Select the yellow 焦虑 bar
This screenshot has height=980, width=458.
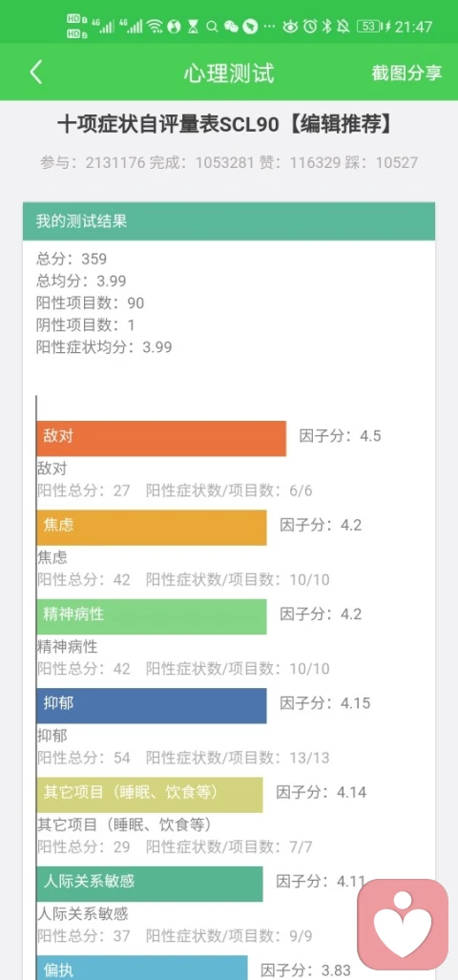coord(151,528)
